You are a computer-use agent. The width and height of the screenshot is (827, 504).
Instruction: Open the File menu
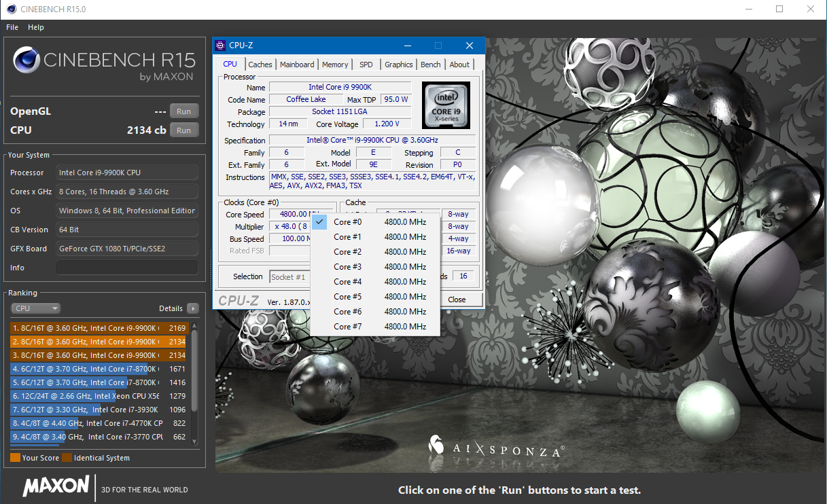coord(12,27)
